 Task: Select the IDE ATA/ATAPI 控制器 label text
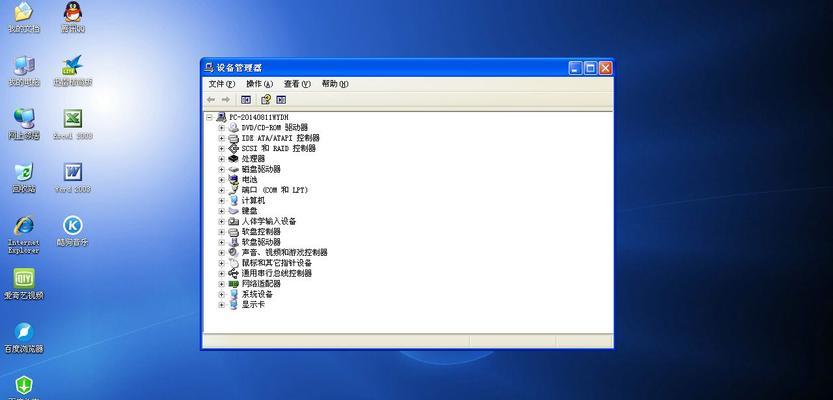pos(280,138)
